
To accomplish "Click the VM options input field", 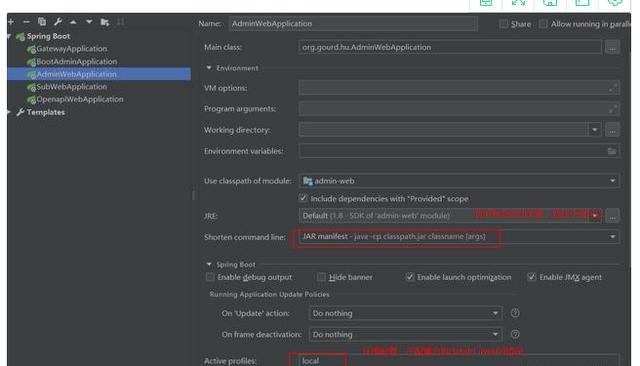I will tap(459, 88).
